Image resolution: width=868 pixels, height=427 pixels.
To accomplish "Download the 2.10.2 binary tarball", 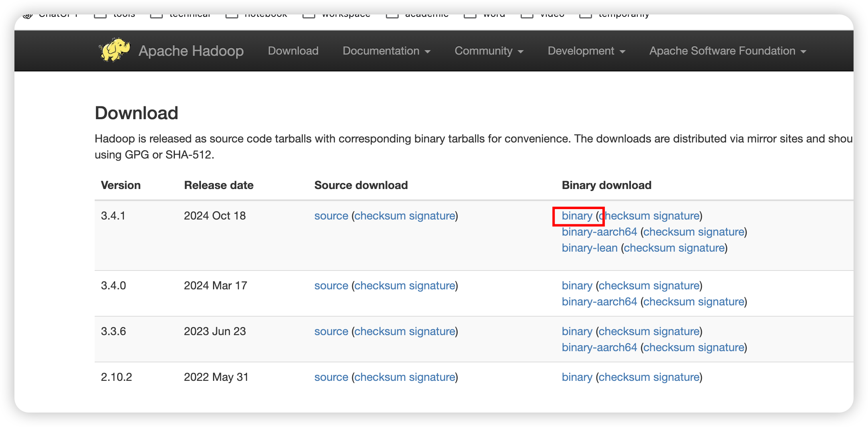I will tap(577, 377).
